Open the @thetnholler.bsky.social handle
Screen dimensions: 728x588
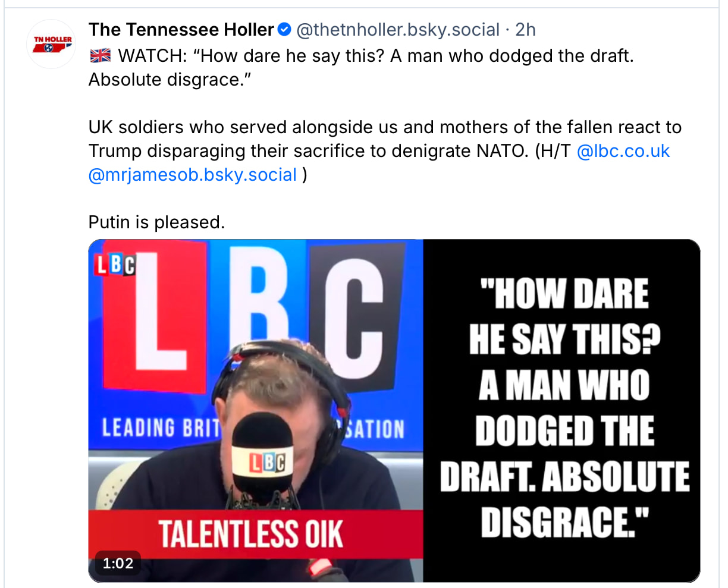click(397, 29)
